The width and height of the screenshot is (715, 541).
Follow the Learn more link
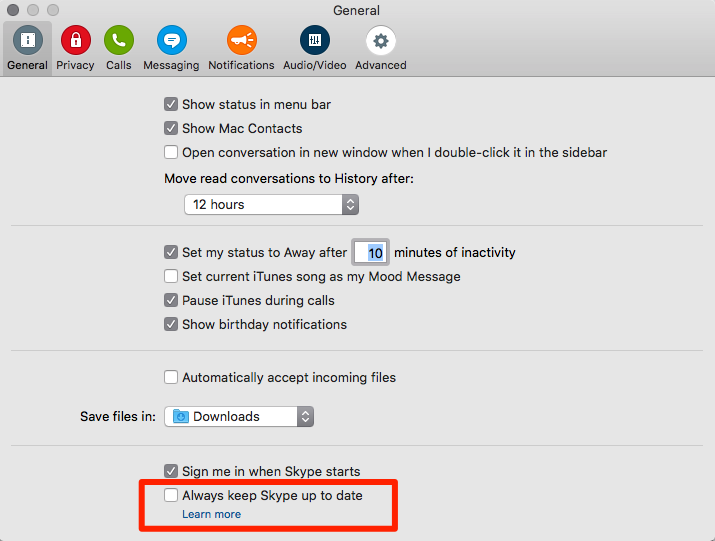point(212,514)
